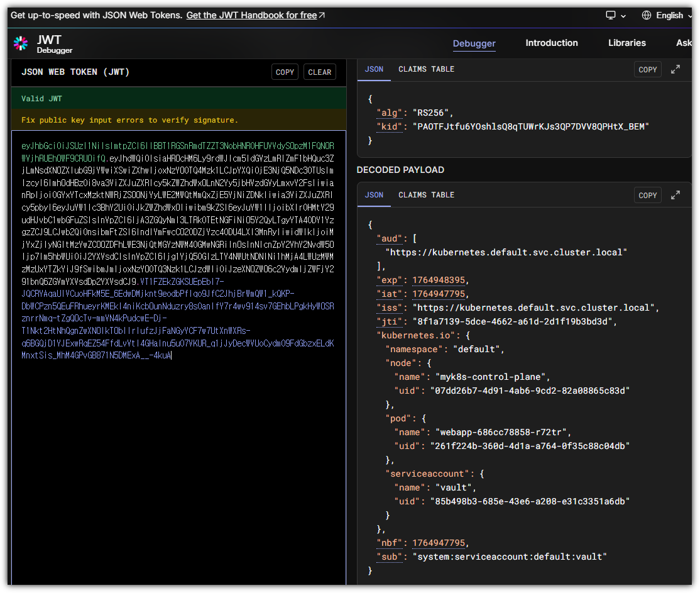Click the "kubernetes.io" claim key

pyautogui.click(x=415, y=336)
